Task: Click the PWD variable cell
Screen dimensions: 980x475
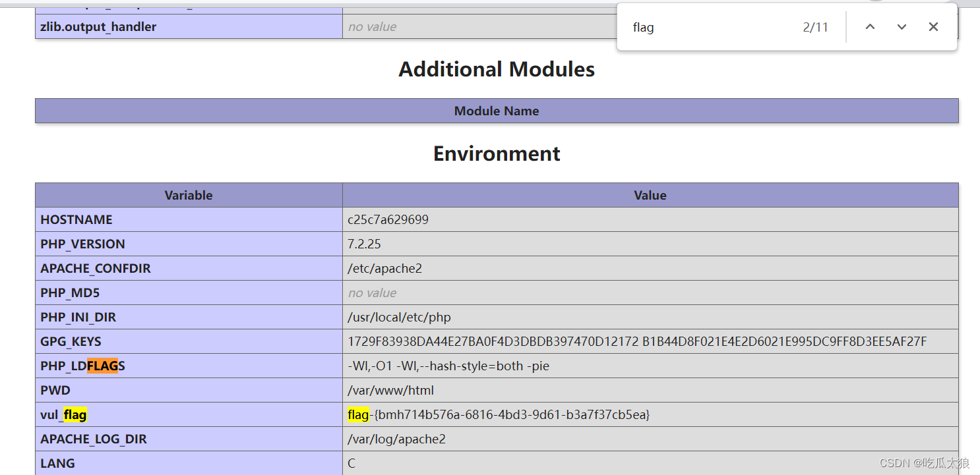Action: coord(189,390)
